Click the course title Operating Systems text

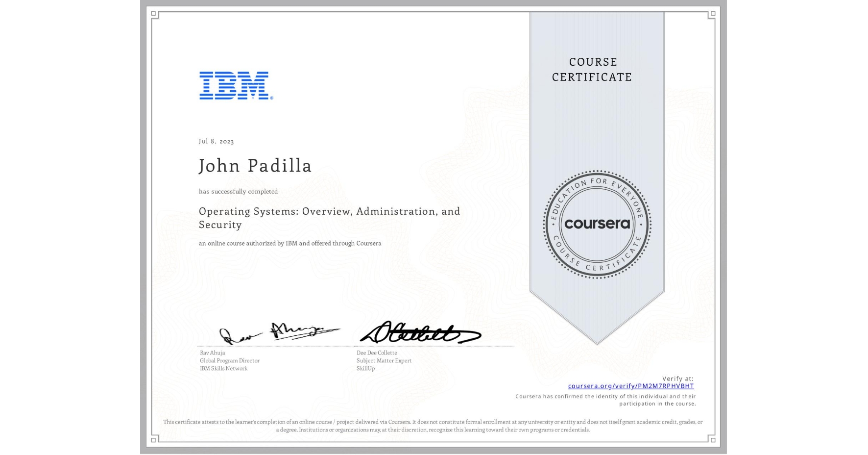click(x=329, y=211)
